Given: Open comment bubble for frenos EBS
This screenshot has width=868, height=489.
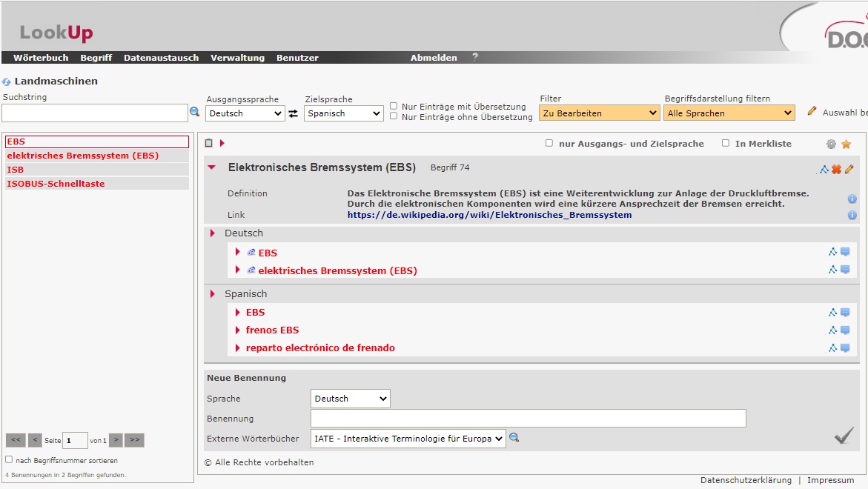Looking at the screenshot, I should point(845,330).
